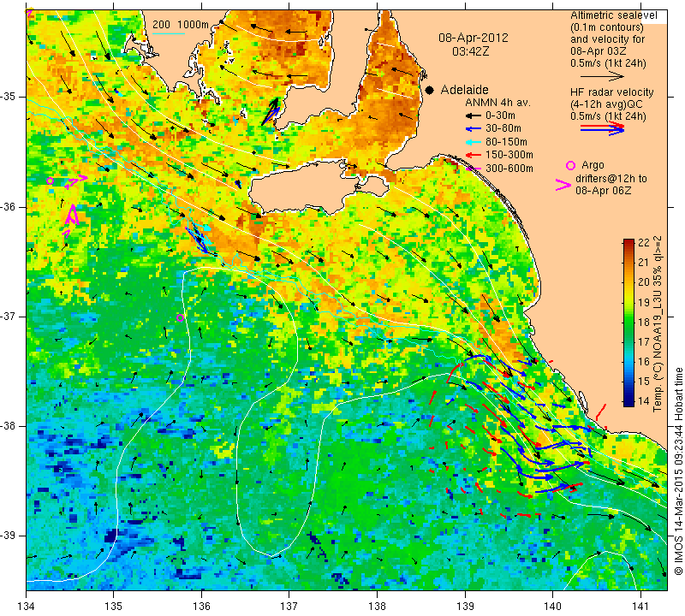Click the latitude label -37
The width and height of the screenshot is (685, 616).
click(x=9, y=316)
